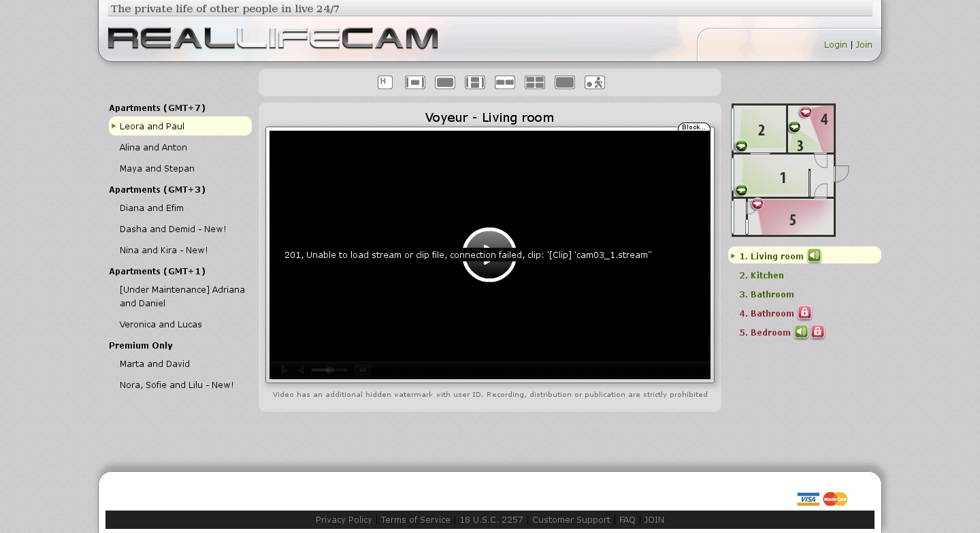Click the Login link
This screenshot has height=533, width=980.
835,44
